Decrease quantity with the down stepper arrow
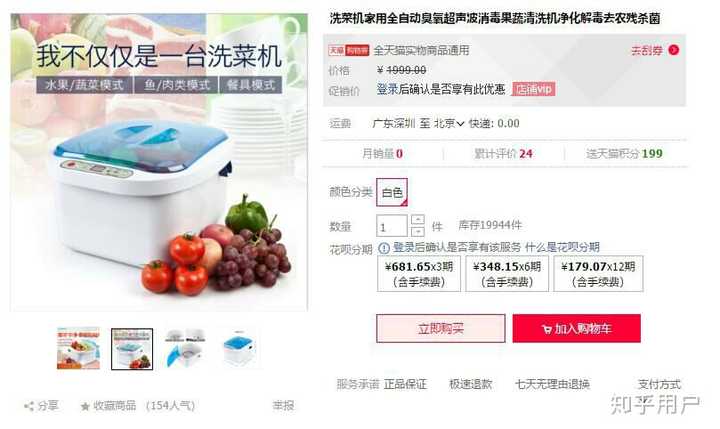 (x=417, y=231)
